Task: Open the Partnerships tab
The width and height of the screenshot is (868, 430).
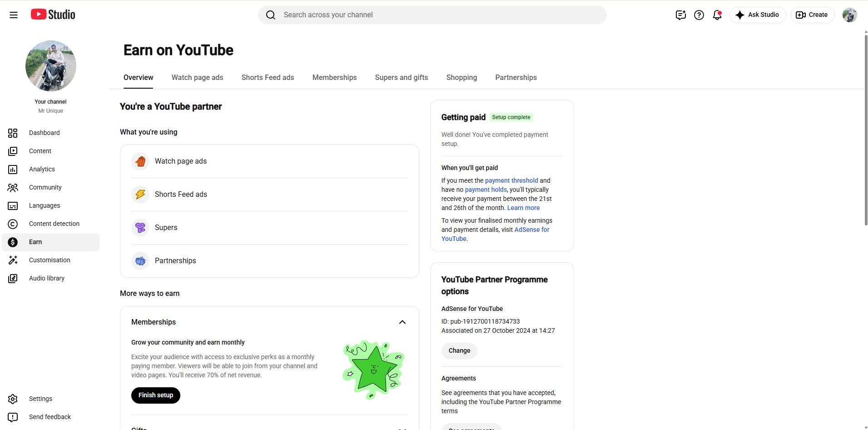Action: [x=516, y=77]
